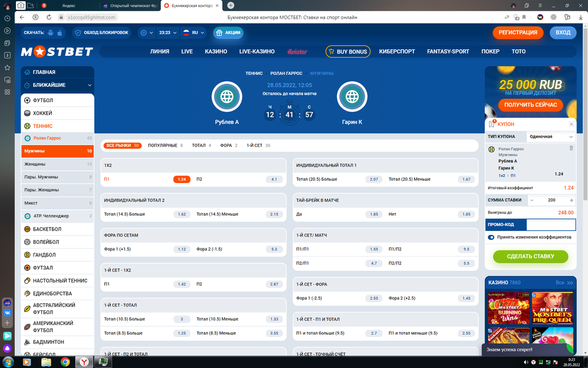
Task: Select ГАНДБОЛ sport in the sidebar
Action: coord(58,255)
